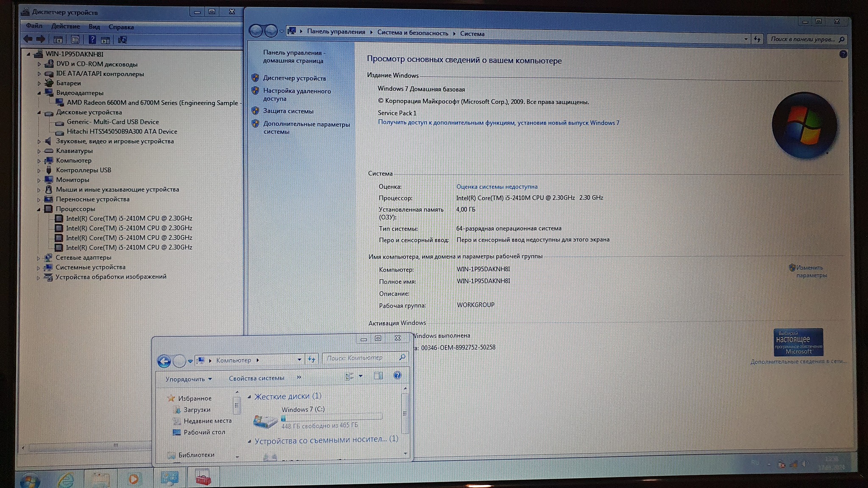Click the Refresh button next to Control Panel address bar
868x488 pixels.
tap(757, 39)
